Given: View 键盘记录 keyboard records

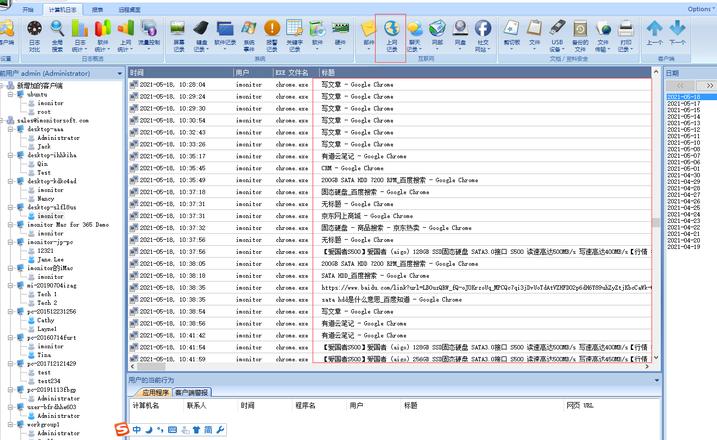Looking at the screenshot, I should coord(201,36).
